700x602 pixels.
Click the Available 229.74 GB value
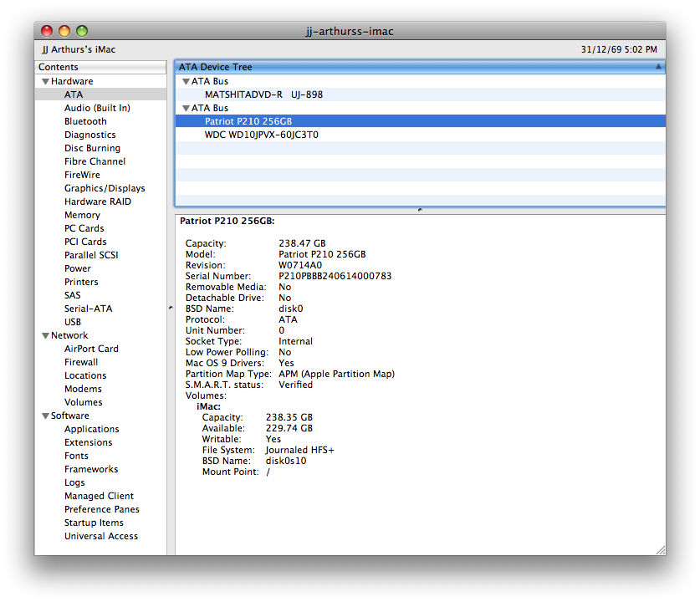click(289, 428)
